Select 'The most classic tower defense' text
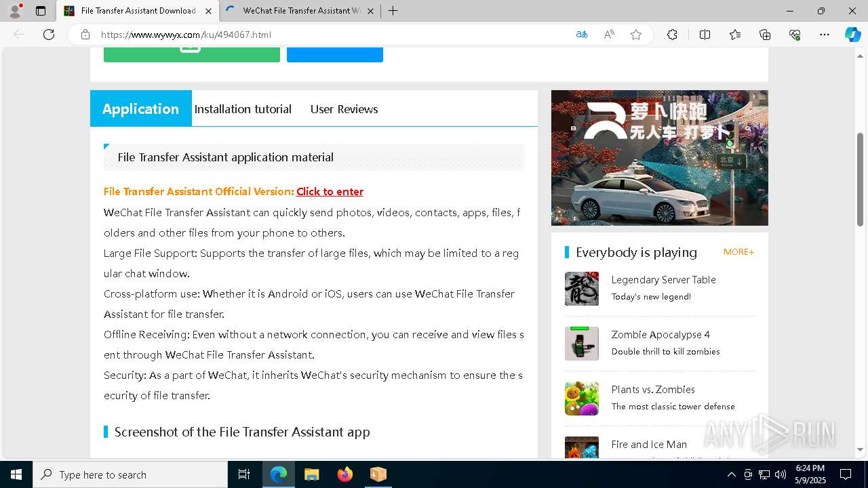Screen dimensions: 868x488 click(x=673, y=407)
